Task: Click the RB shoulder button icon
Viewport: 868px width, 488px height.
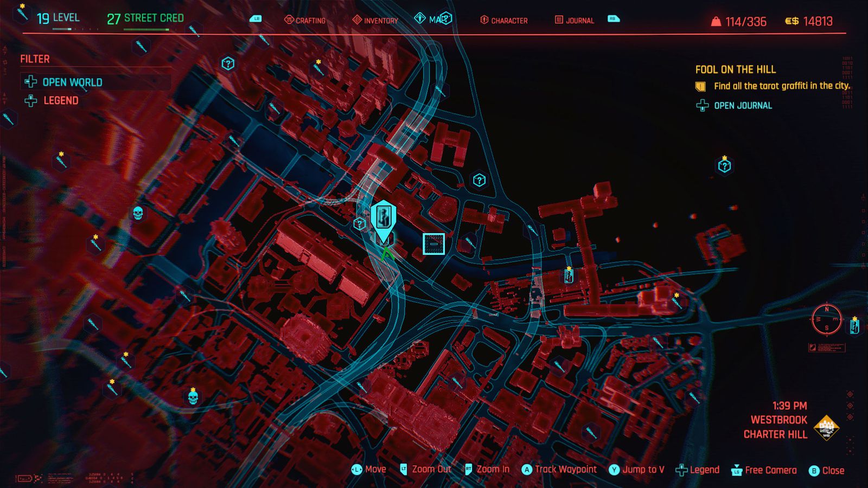Action: [x=613, y=19]
